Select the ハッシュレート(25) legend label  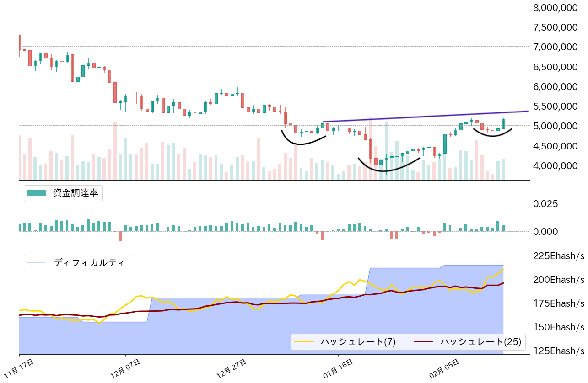tap(480, 341)
